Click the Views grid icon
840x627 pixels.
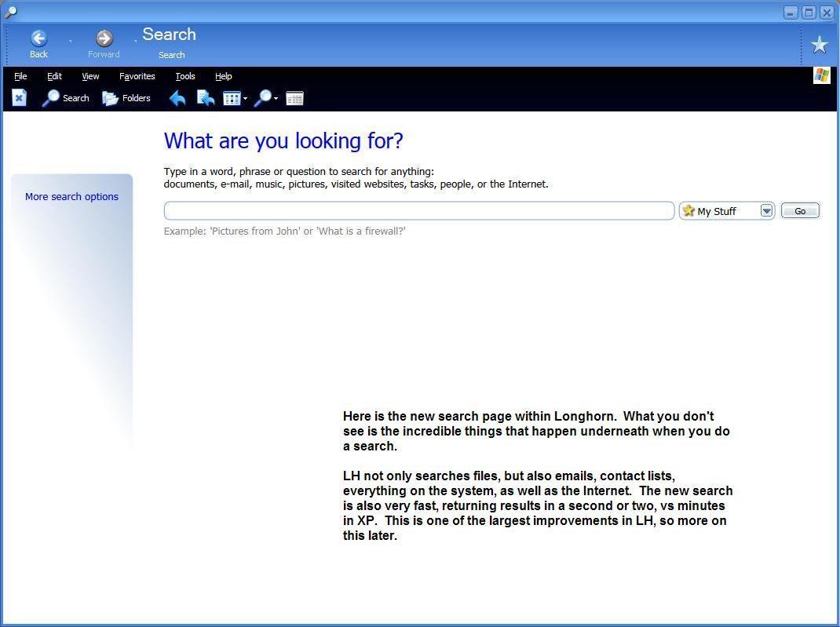click(232, 99)
